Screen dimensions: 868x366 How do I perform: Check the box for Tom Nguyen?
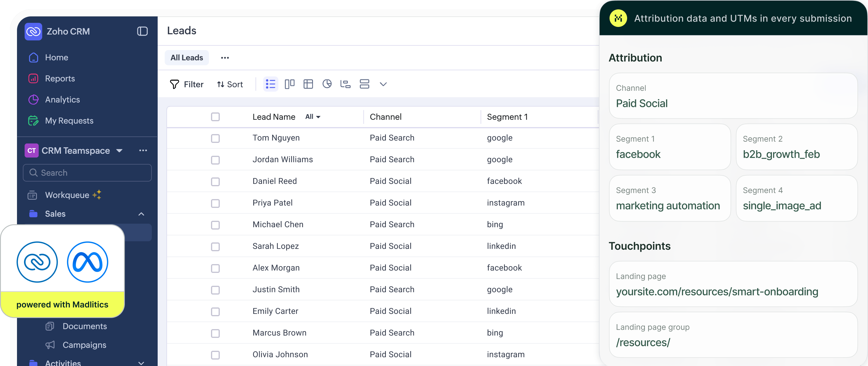pyautogui.click(x=215, y=138)
